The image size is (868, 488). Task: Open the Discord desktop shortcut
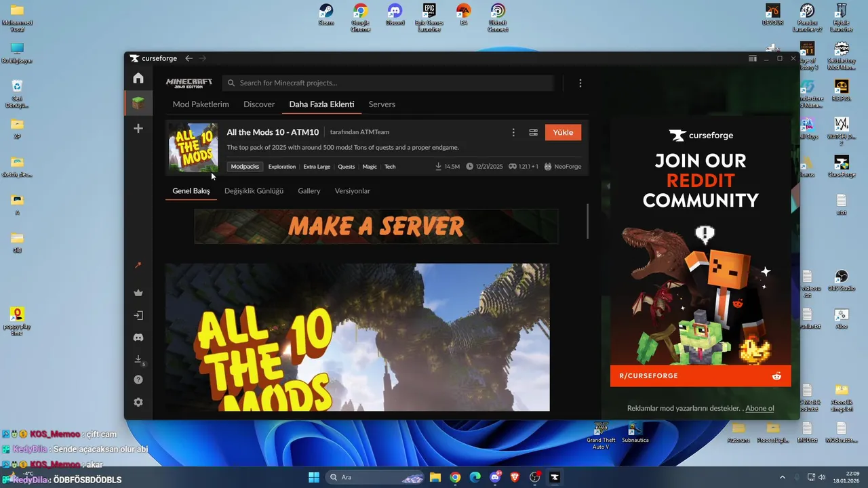[395, 15]
